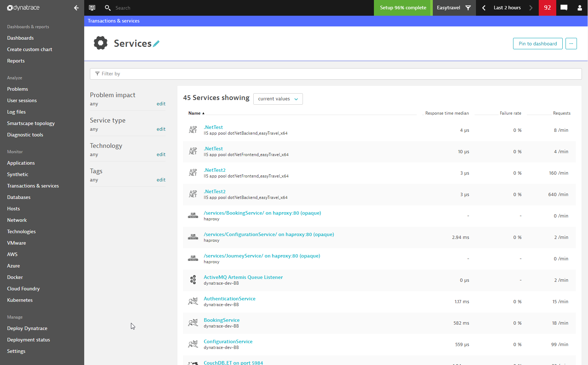588x365 pixels.
Task: Click ASP.NET icon for .NetTest2 dotNetFrontend
Action: [193, 173]
